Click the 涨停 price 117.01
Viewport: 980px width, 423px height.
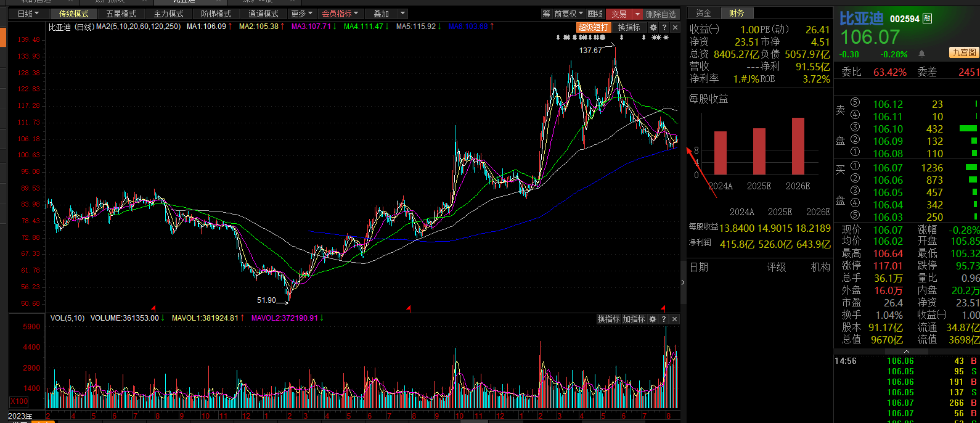point(888,266)
